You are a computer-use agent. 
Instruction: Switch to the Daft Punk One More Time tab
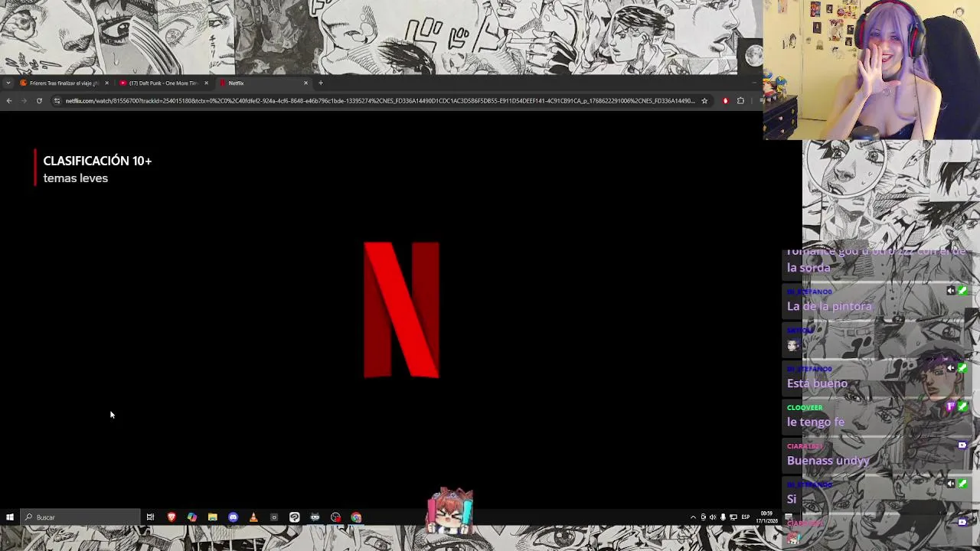pyautogui.click(x=163, y=83)
